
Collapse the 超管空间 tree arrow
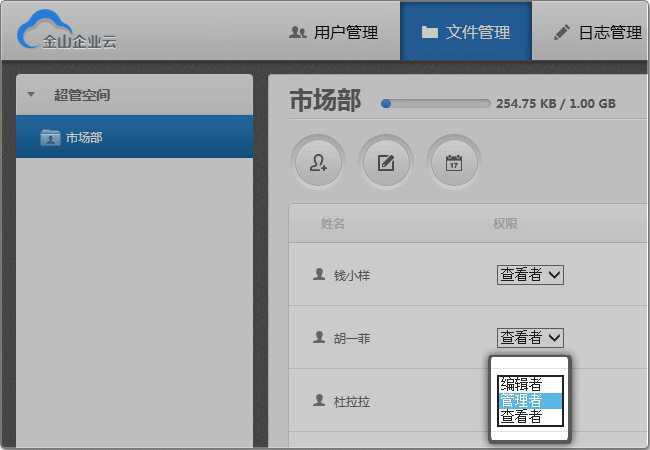31,94
